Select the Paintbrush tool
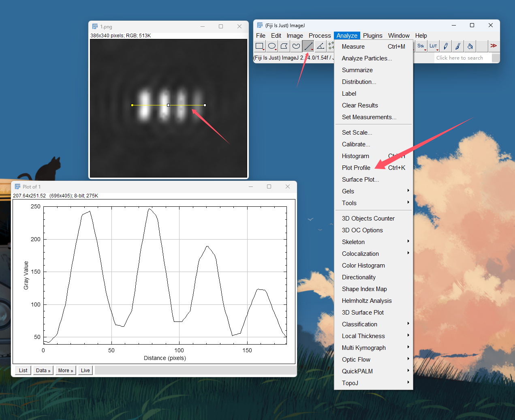The height and width of the screenshot is (420, 515). tap(458, 46)
